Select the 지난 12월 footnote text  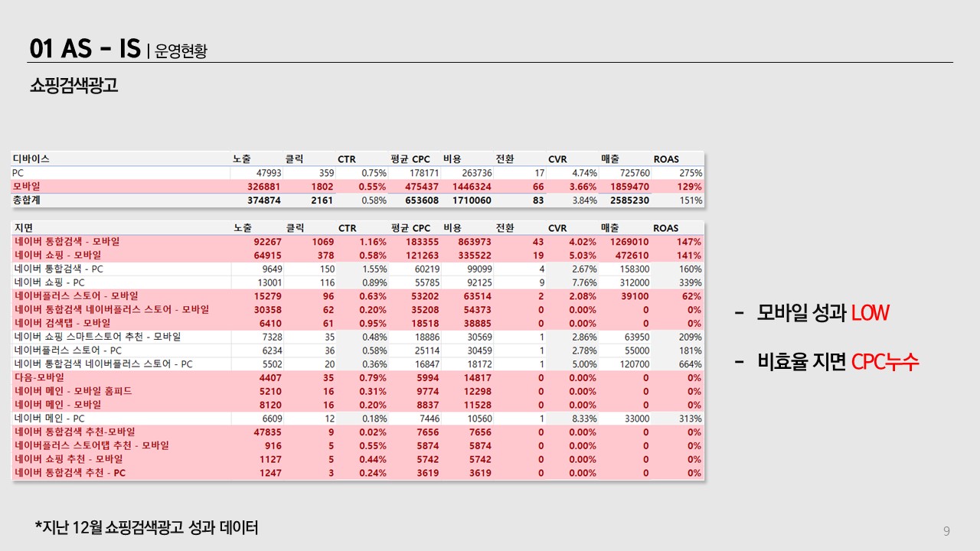tap(146, 527)
